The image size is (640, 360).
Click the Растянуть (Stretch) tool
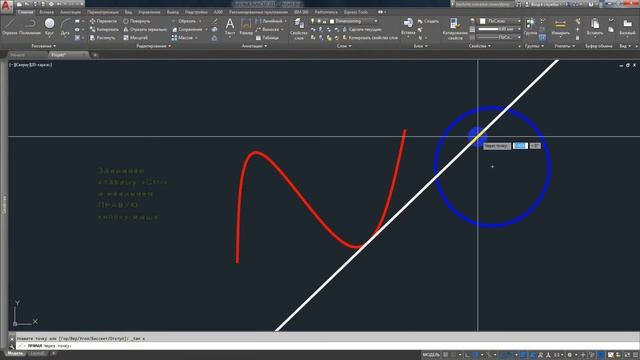point(102,38)
